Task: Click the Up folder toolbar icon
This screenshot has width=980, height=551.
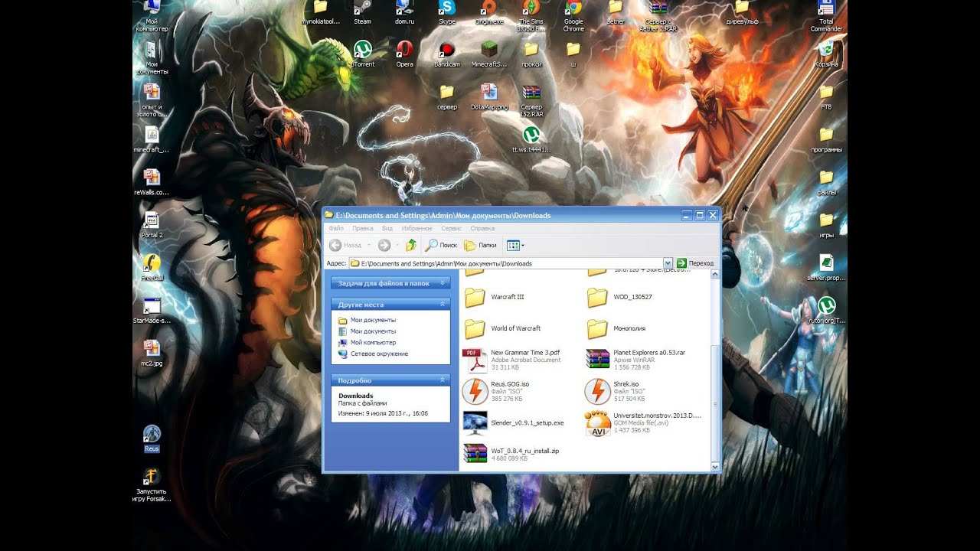Action: point(411,245)
